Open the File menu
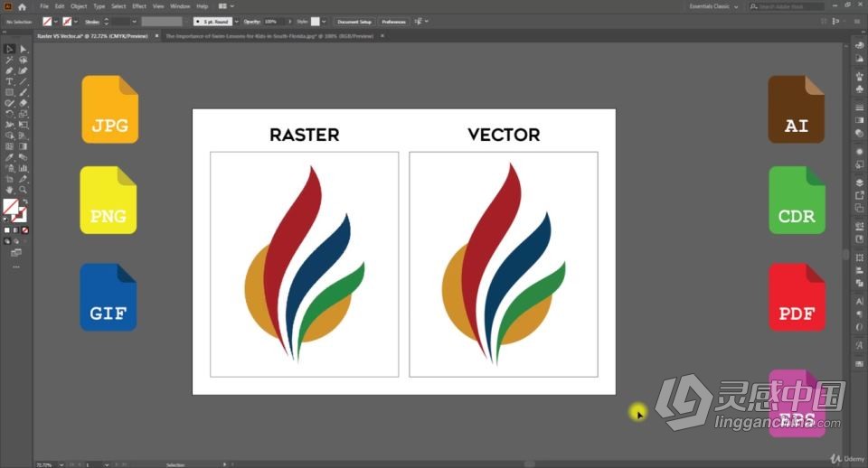Viewport: 868px width, 468px height. (x=44, y=6)
